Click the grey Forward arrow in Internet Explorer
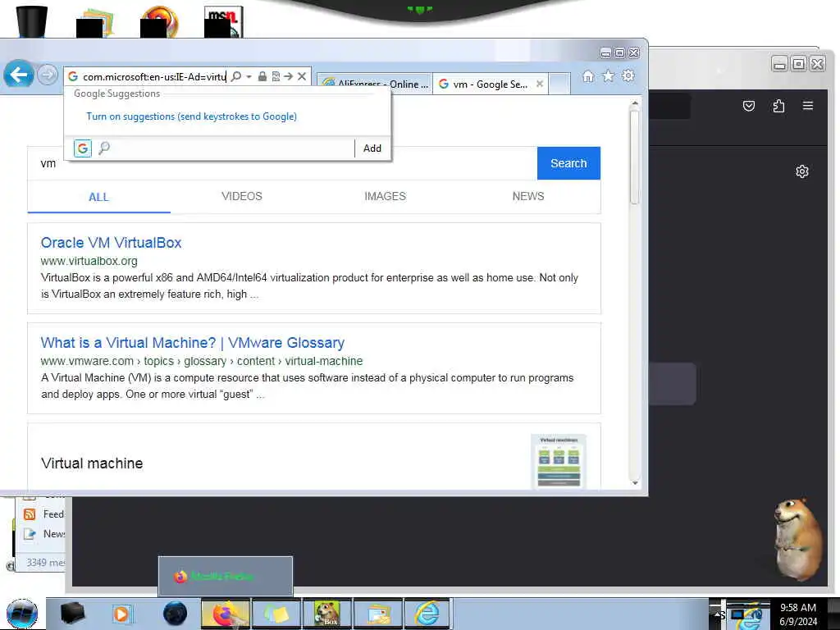840x630 pixels. pyautogui.click(x=48, y=75)
